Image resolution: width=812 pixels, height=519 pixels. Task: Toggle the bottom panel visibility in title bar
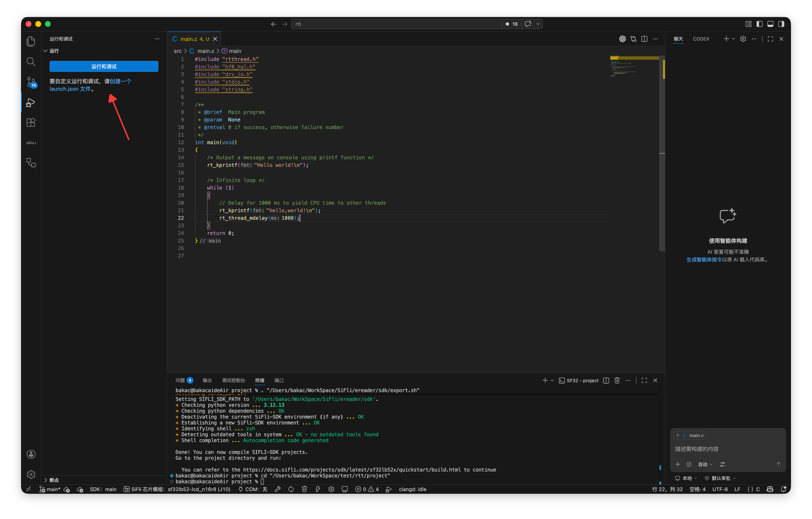pos(770,24)
